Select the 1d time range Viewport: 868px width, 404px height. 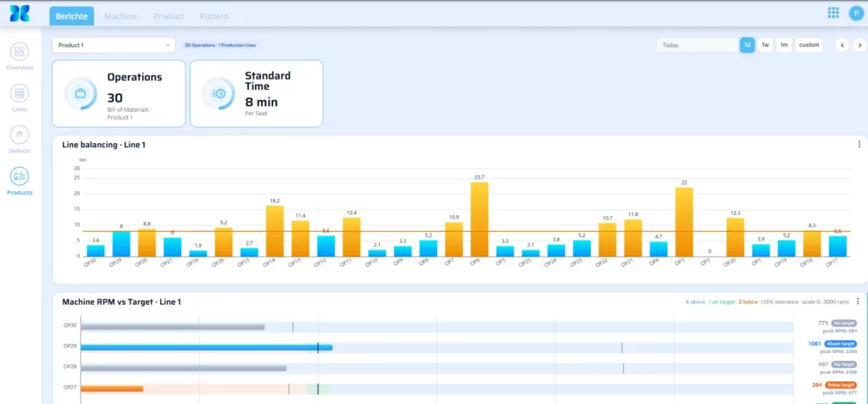[x=748, y=46]
